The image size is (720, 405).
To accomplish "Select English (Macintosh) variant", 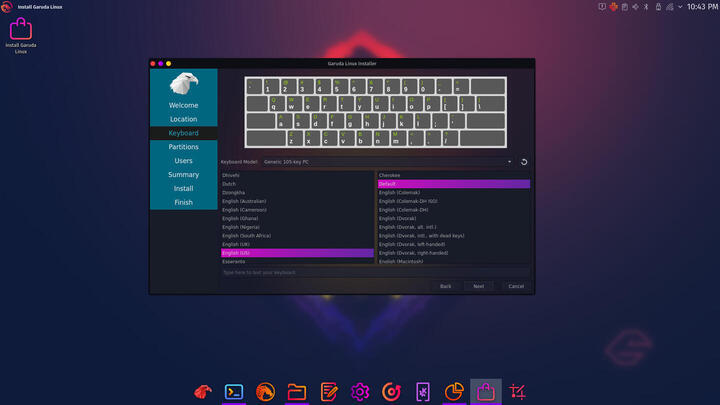I will (454, 261).
